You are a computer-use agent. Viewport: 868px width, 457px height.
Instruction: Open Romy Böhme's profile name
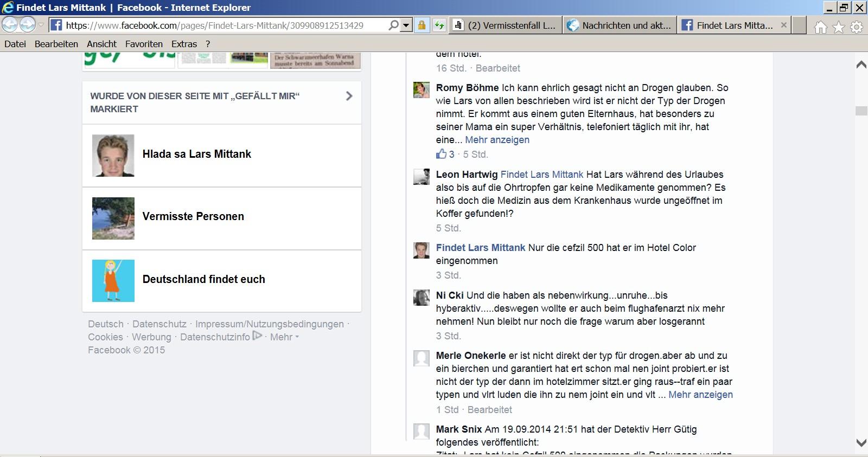pyautogui.click(x=467, y=88)
